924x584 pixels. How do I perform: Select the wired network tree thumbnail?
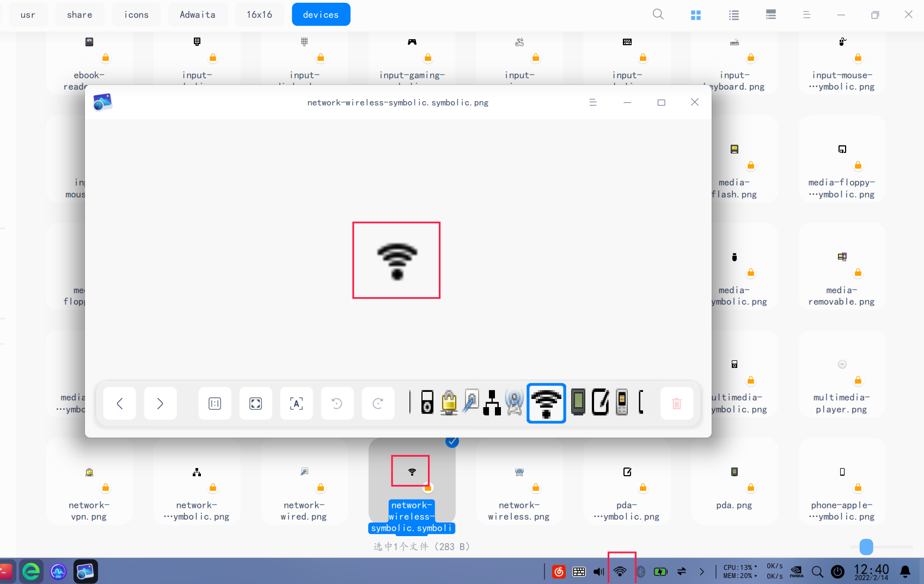(492, 403)
